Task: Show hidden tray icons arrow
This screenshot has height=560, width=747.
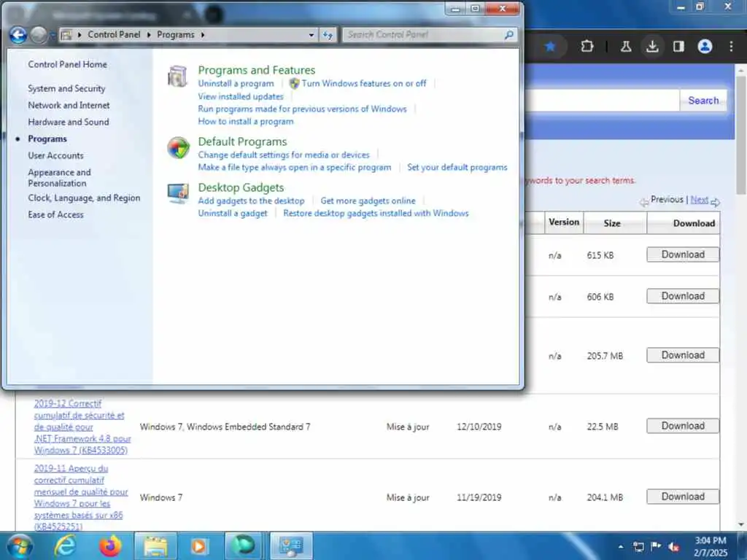Action: pos(621,547)
